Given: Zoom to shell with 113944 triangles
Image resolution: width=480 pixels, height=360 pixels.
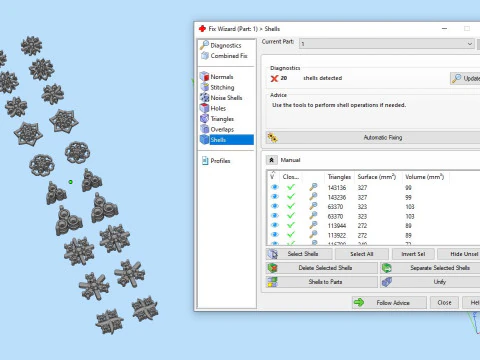Looking at the screenshot, I should tap(313, 225).
